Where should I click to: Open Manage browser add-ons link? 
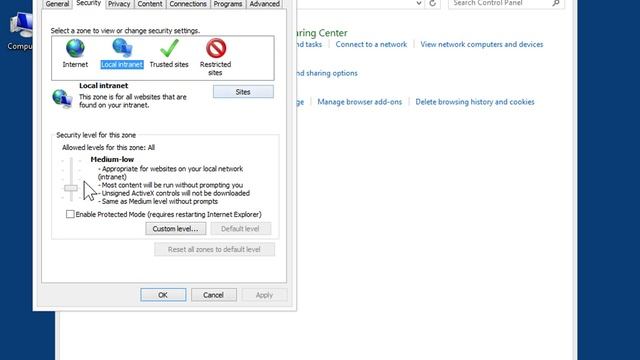(360, 102)
